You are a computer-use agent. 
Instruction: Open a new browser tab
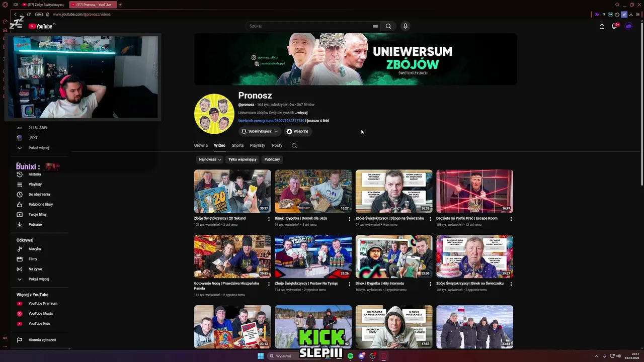(x=120, y=5)
